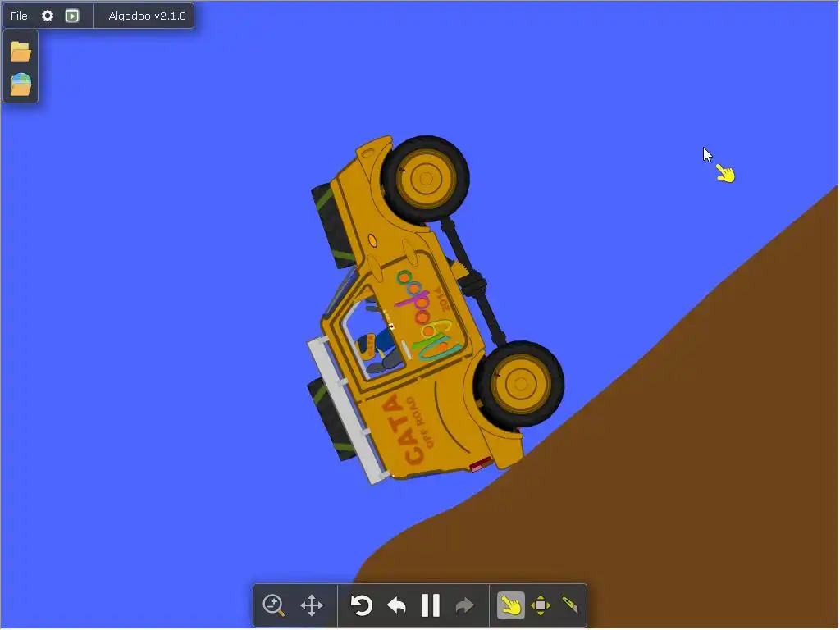Click the jeep's upper front wheel

(426, 179)
